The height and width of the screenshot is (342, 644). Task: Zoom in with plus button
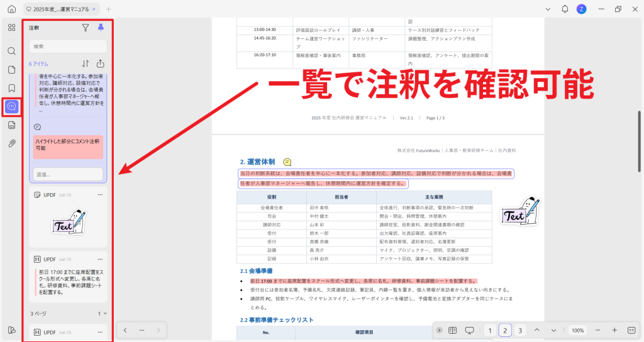(x=614, y=330)
